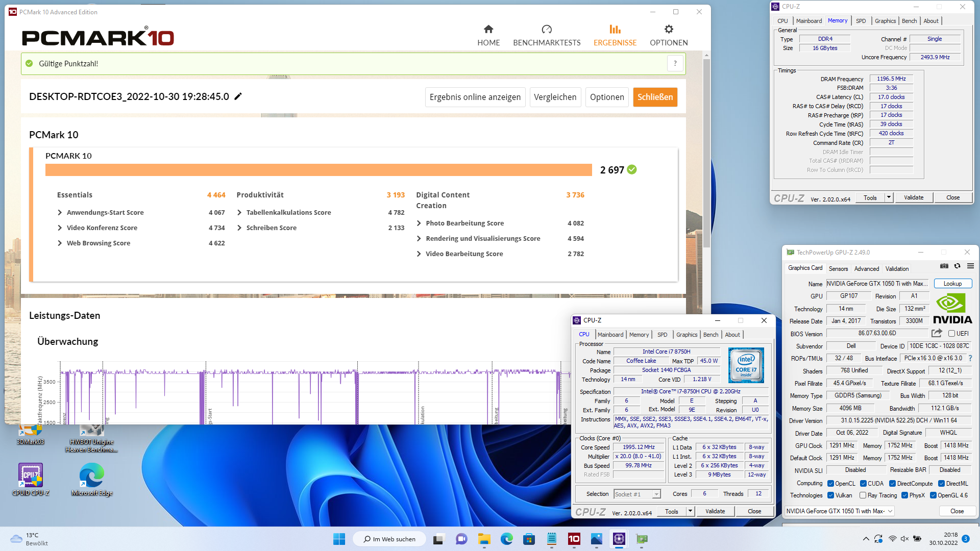
Task: Switch to Mainboard tab in lower CPU-Z
Action: [x=610, y=335]
